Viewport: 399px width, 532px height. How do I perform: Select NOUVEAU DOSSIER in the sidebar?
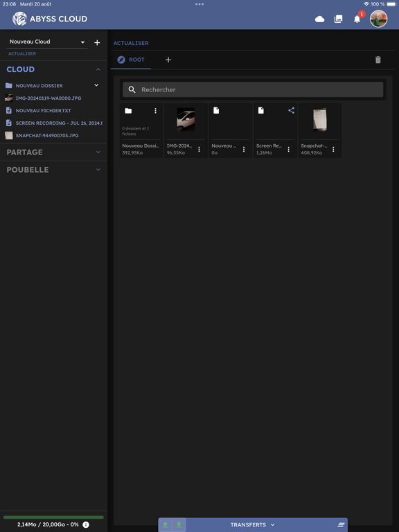click(39, 86)
